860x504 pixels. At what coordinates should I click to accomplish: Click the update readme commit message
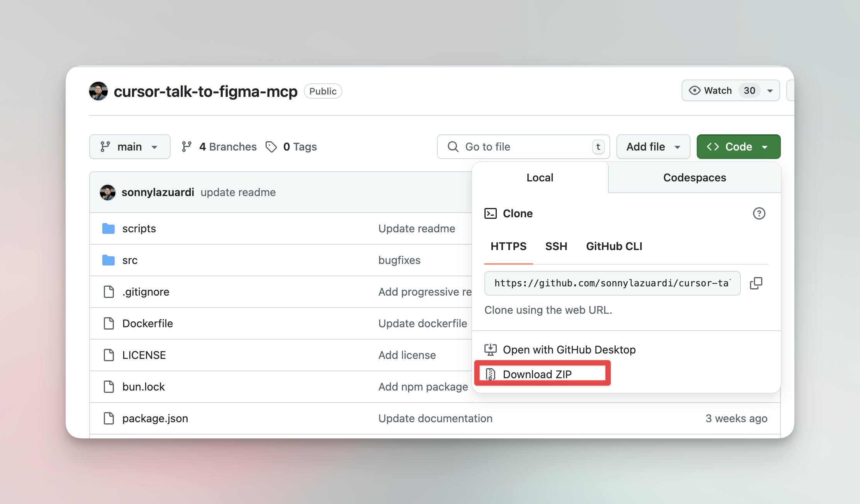pos(238,192)
